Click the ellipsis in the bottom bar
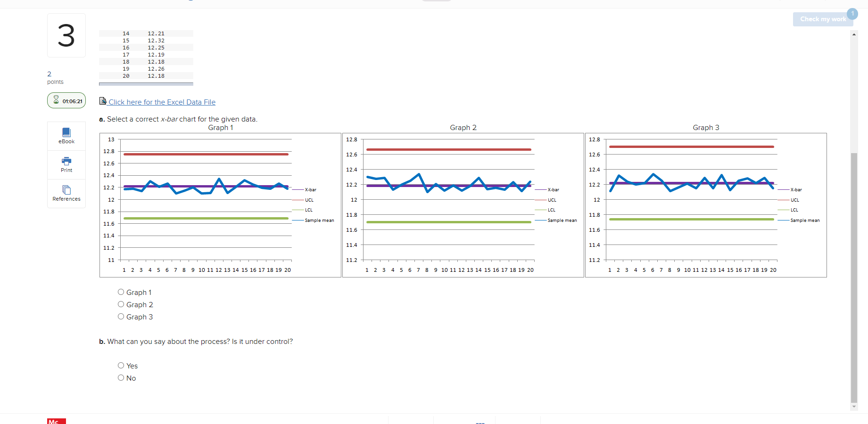The image size is (868, 424). point(481,422)
